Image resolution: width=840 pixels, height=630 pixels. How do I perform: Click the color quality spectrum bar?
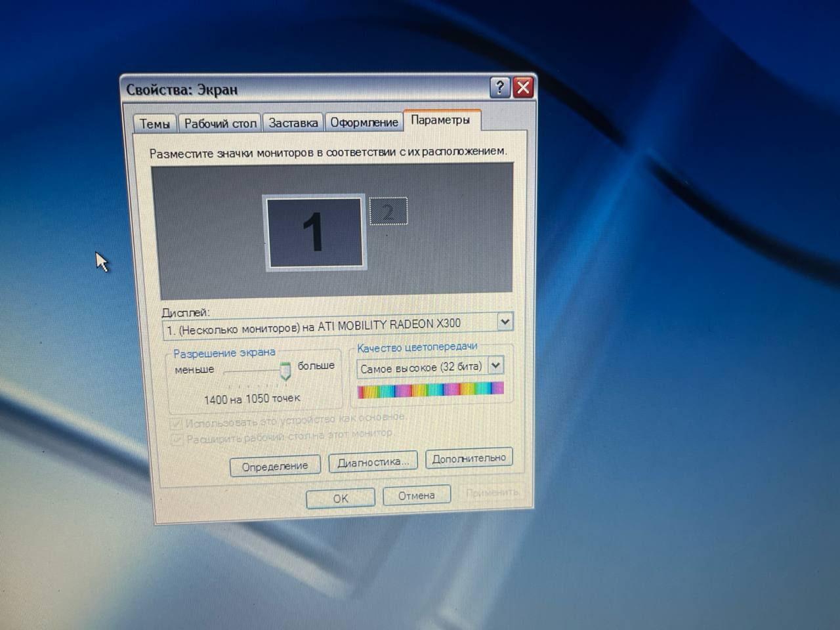(x=430, y=390)
